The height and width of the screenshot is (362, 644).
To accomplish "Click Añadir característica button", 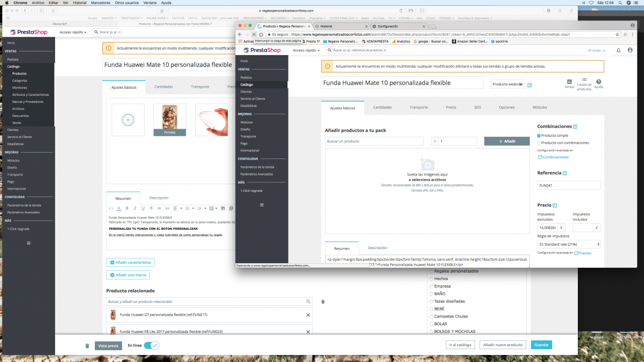I will tap(130, 262).
